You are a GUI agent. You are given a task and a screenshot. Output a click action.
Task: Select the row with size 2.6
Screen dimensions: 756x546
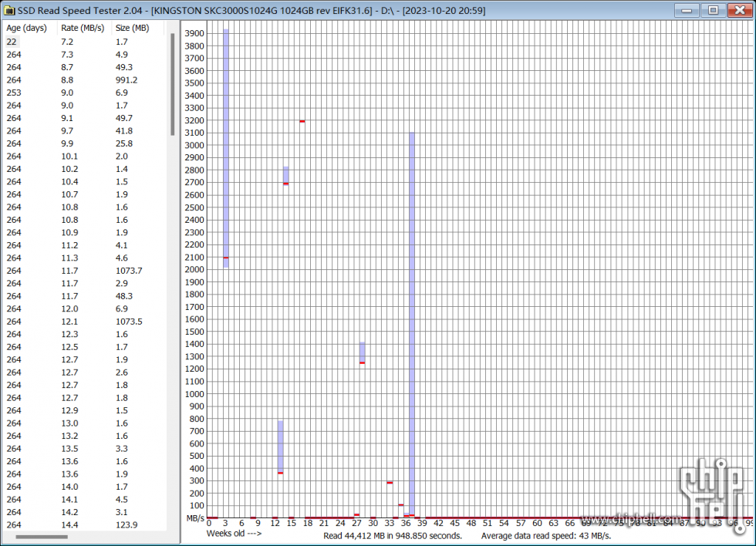(x=84, y=372)
